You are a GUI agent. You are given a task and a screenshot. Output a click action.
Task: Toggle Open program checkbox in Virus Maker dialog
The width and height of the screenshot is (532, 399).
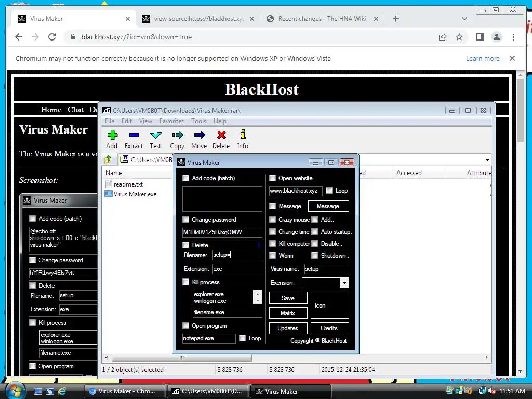185,326
